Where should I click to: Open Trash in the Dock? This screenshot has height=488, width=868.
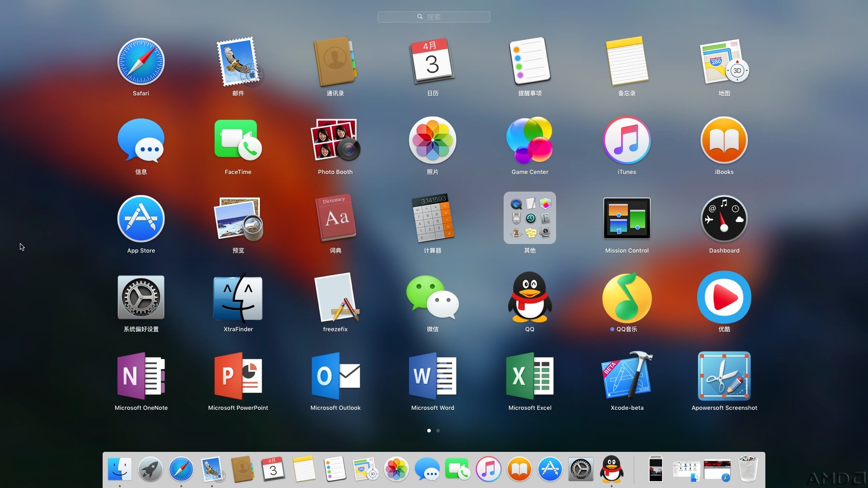click(x=748, y=469)
